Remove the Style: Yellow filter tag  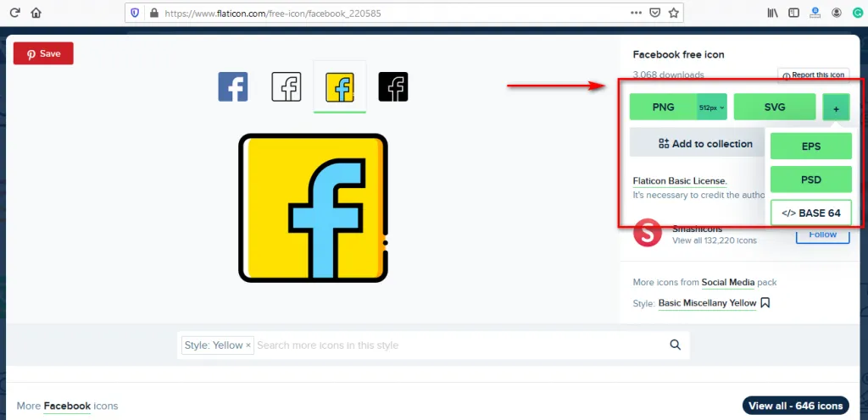tap(248, 345)
